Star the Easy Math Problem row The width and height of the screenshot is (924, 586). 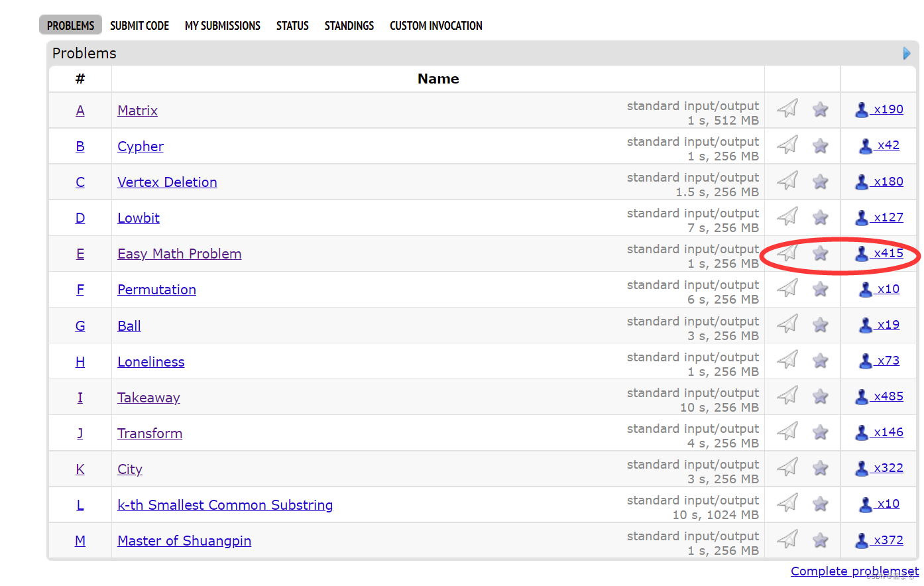[821, 253]
